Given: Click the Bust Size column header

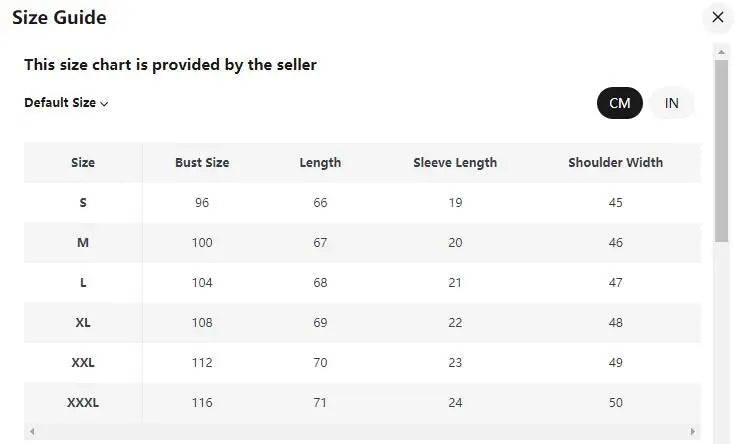Looking at the screenshot, I should click(x=202, y=162).
